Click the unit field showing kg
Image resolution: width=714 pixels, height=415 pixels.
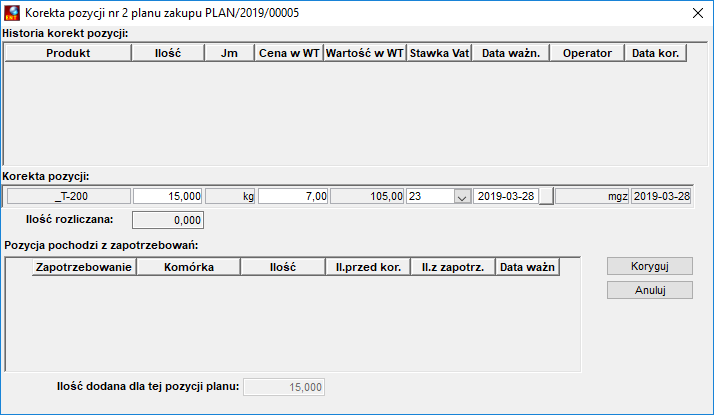pyautogui.click(x=230, y=196)
